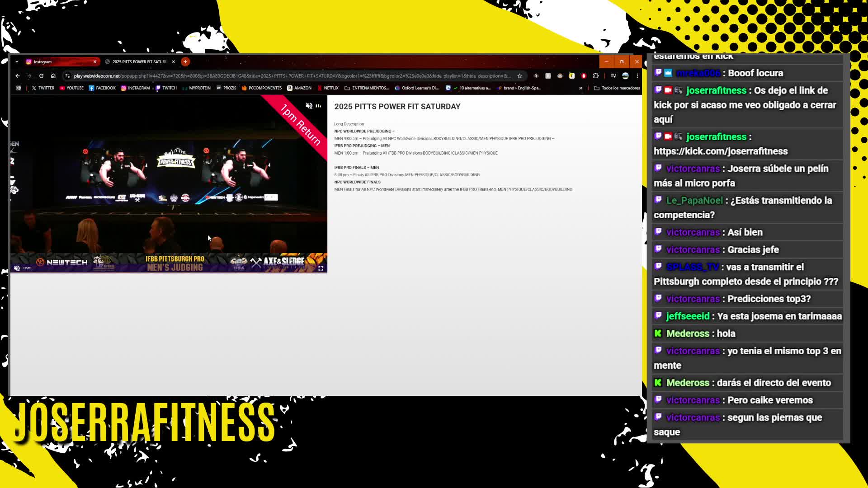The image size is (868, 488).
Task: Open the TWITCH bookmark
Action: (x=166, y=88)
